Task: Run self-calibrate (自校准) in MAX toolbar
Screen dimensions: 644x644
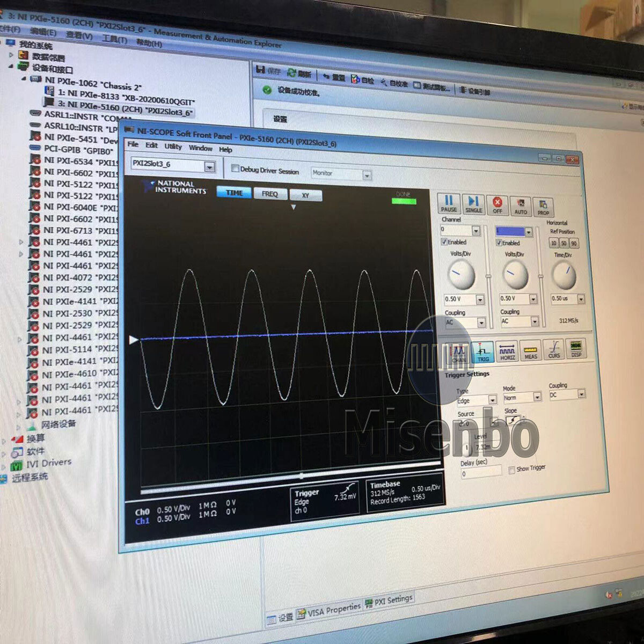Action: tap(394, 83)
